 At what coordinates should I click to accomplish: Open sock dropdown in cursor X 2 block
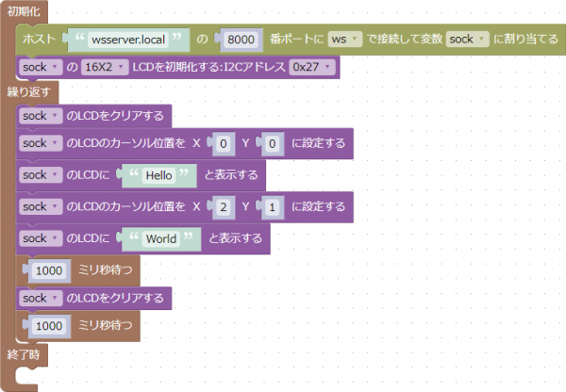coord(41,206)
